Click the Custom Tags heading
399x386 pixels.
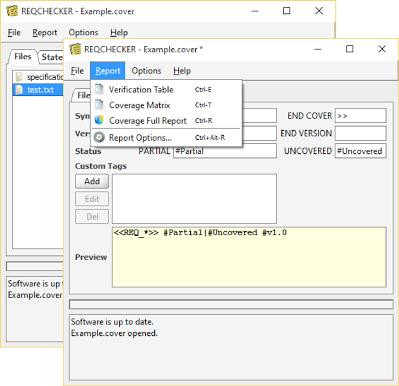click(101, 166)
